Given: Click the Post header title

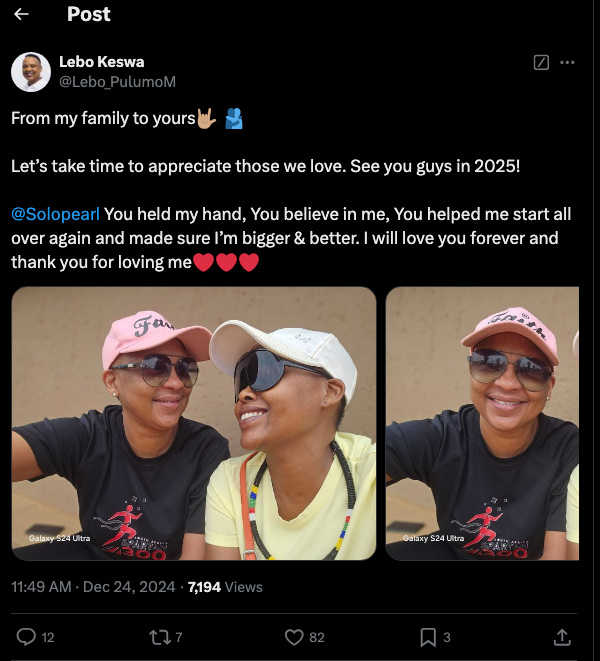Looking at the screenshot, I should click(x=88, y=15).
